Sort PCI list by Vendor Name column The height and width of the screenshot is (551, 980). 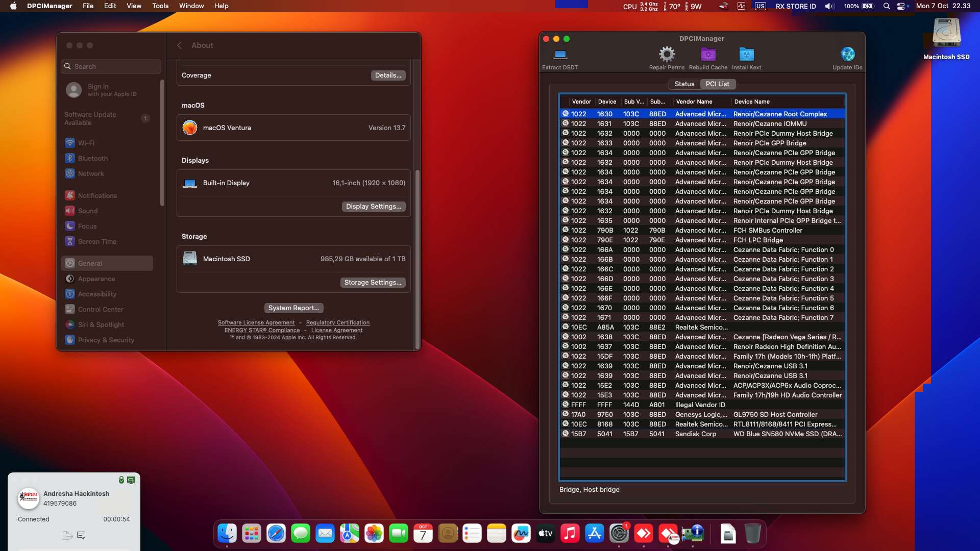tap(702, 102)
